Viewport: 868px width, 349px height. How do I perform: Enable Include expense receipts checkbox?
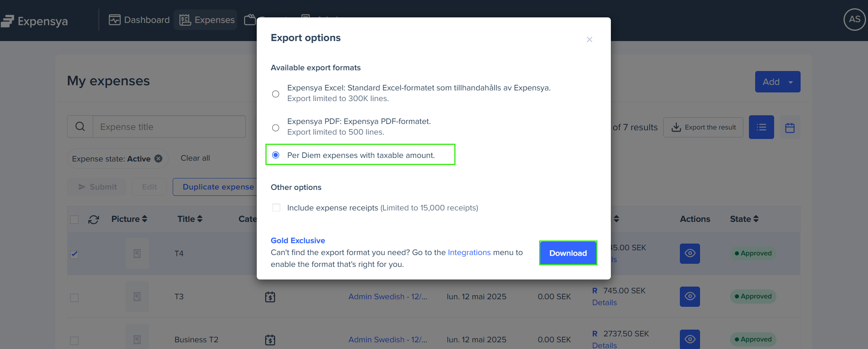pyautogui.click(x=276, y=208)
